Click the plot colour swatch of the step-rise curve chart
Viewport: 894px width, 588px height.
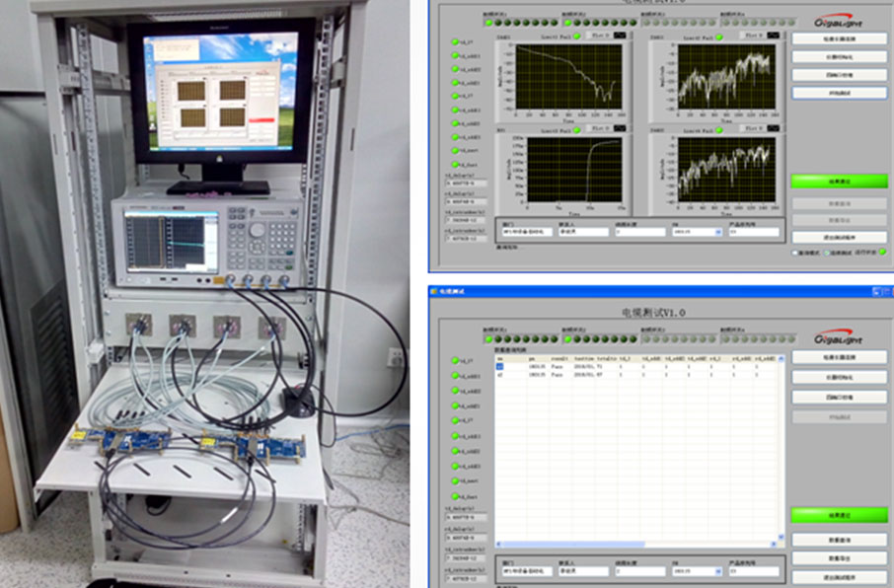coord(620,128)
